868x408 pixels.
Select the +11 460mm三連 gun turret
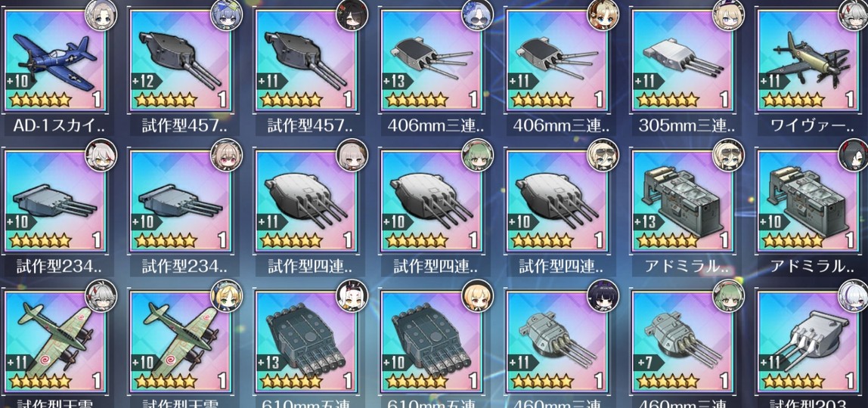point(557,342)
